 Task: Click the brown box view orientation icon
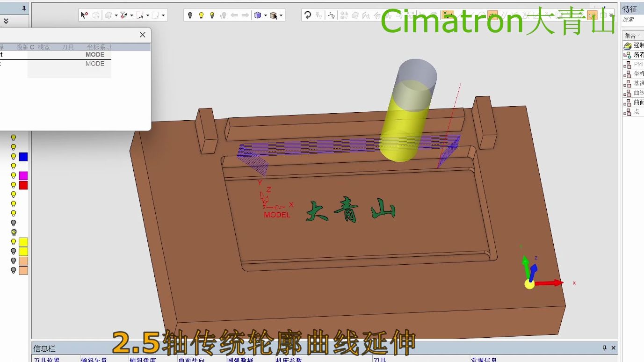tap(274, 15)
